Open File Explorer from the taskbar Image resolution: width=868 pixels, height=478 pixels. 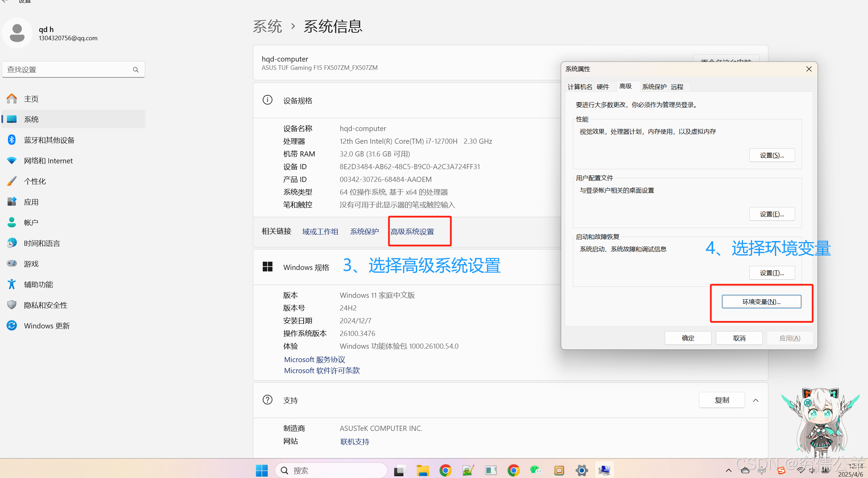[x=422, y=470]
